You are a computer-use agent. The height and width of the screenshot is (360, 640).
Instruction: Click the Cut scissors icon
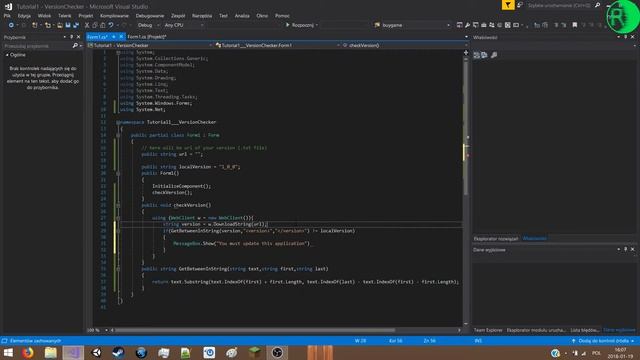click(x=87, y=25)
